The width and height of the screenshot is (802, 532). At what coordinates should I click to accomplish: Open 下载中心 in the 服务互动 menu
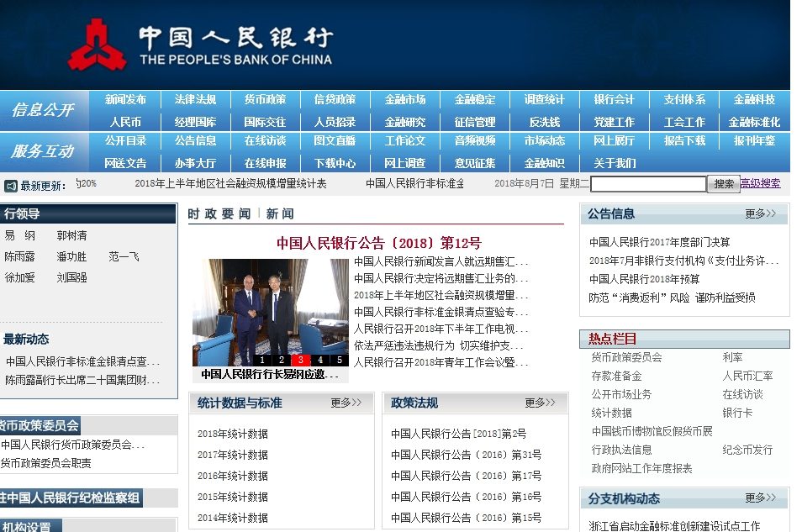pos(335,163)
